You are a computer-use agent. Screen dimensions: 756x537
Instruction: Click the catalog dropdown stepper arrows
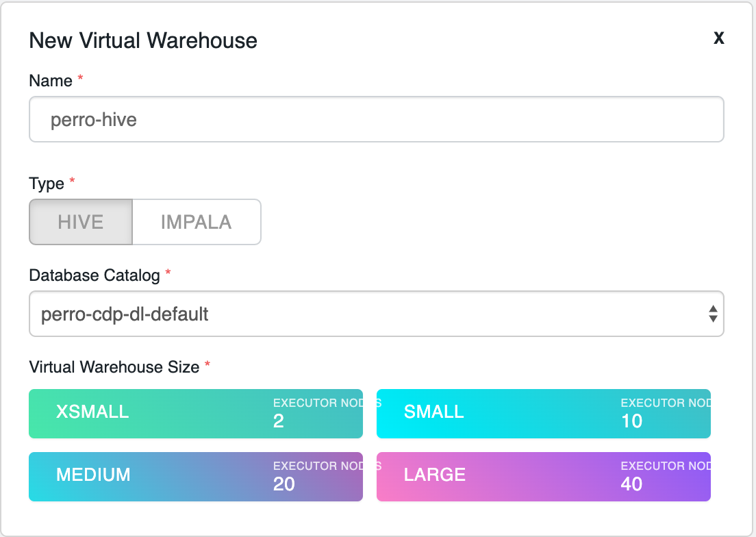(x=714, y=314)
